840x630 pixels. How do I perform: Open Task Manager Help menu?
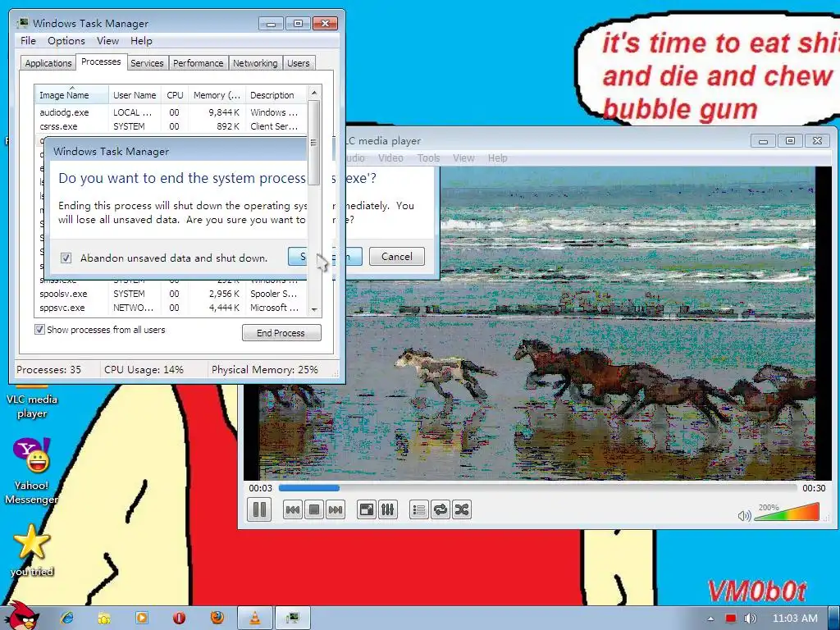141,41
